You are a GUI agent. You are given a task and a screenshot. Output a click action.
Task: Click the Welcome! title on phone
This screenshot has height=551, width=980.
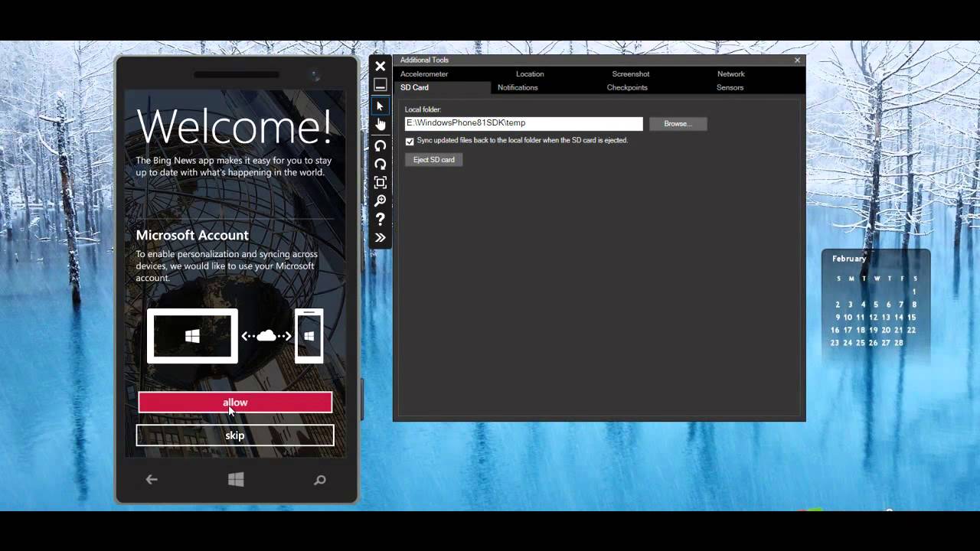point(234,126)
